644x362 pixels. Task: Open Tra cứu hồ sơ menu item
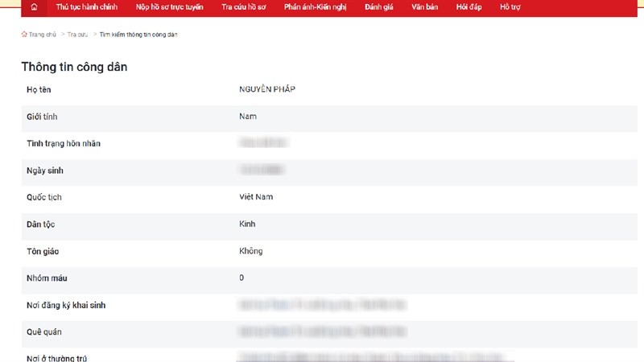tap(244, 7)
